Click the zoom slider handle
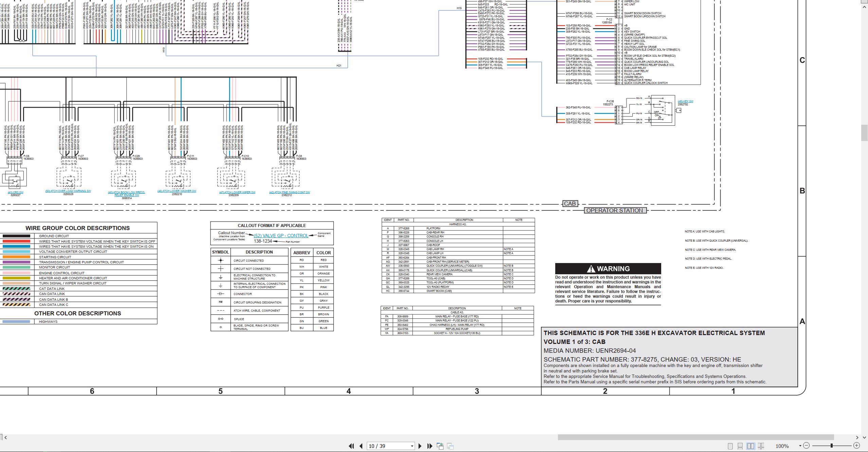The height and width of the screenshot is (452, 868). pos(832,446)
